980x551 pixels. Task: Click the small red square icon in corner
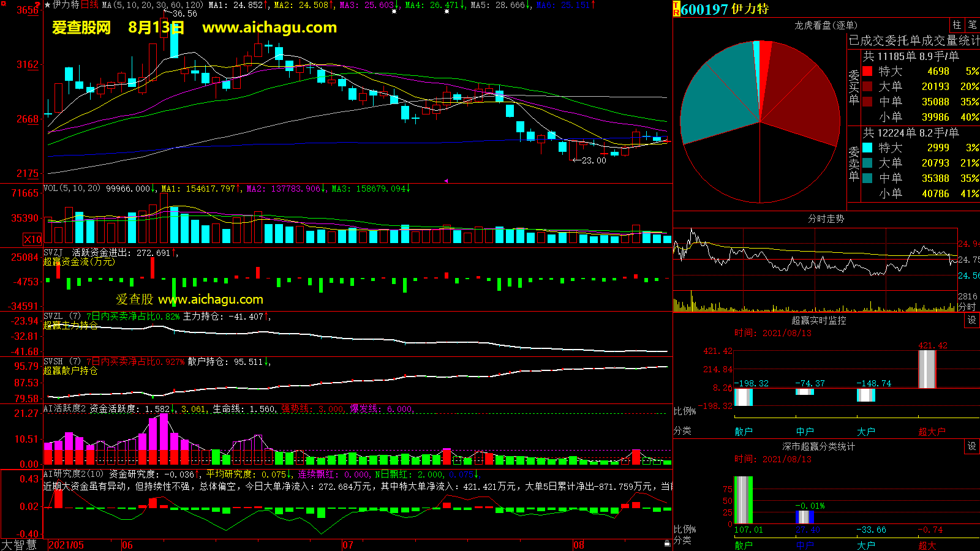(3, 3)
